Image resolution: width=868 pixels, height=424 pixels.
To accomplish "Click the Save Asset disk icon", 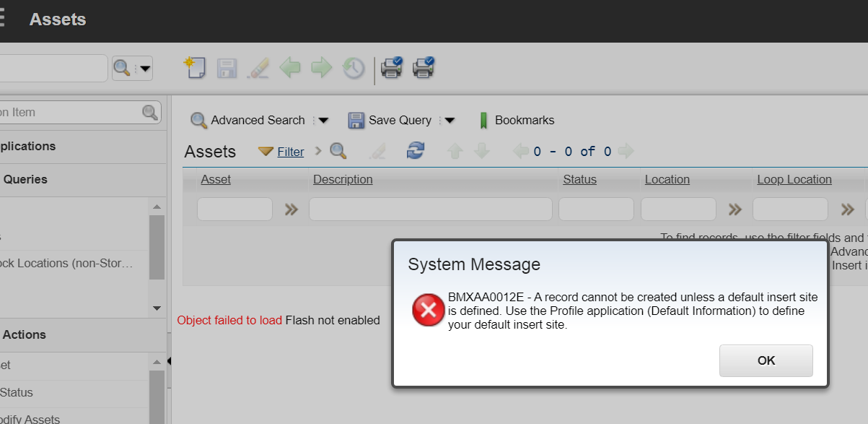I will [227, 68].
